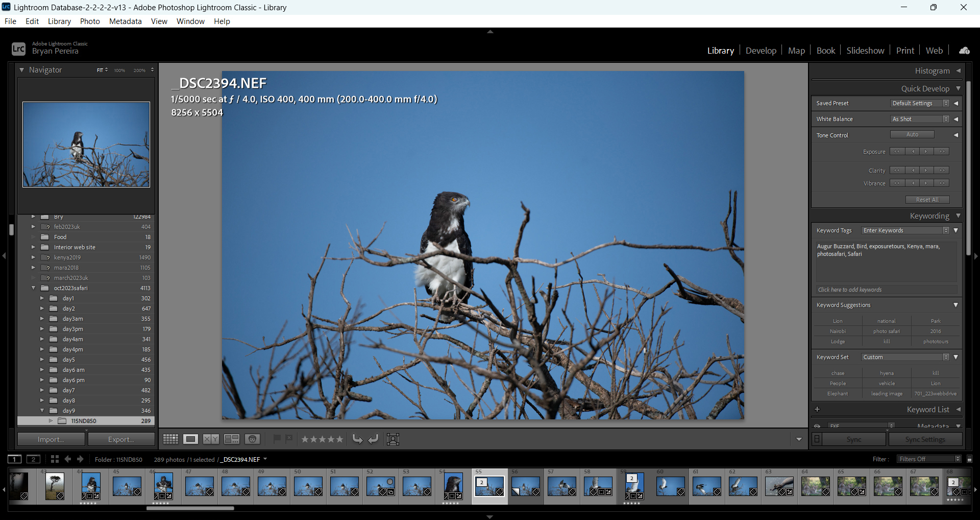Expand the day5 folder
Image resolution: width=980 pixels, height=520 pixels.
[42, 360]
